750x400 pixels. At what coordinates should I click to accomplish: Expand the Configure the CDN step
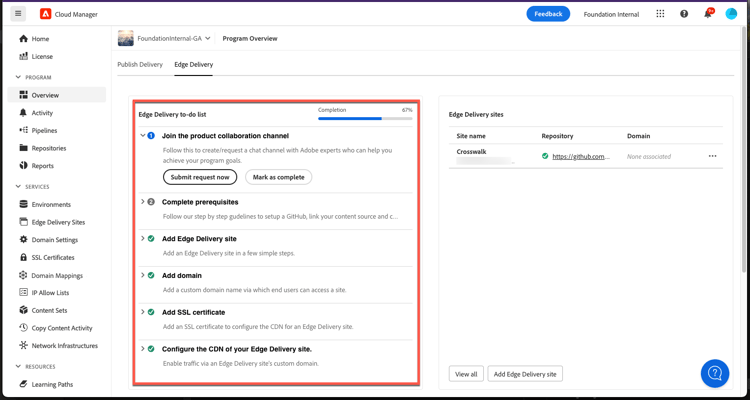143,349
